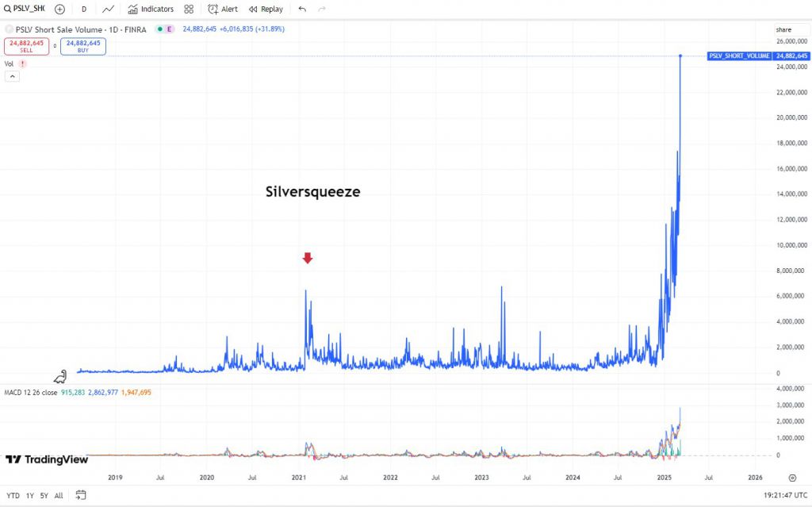Image resolution: width=812 pixels, height=507 pixels.
Task: Click the green market status dot
Action: coord(159,29)
